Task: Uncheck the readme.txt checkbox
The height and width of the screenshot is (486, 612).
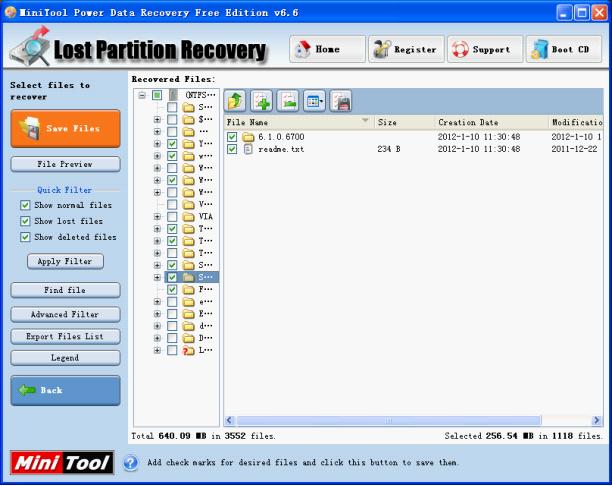Action: [x=232, y=149]
